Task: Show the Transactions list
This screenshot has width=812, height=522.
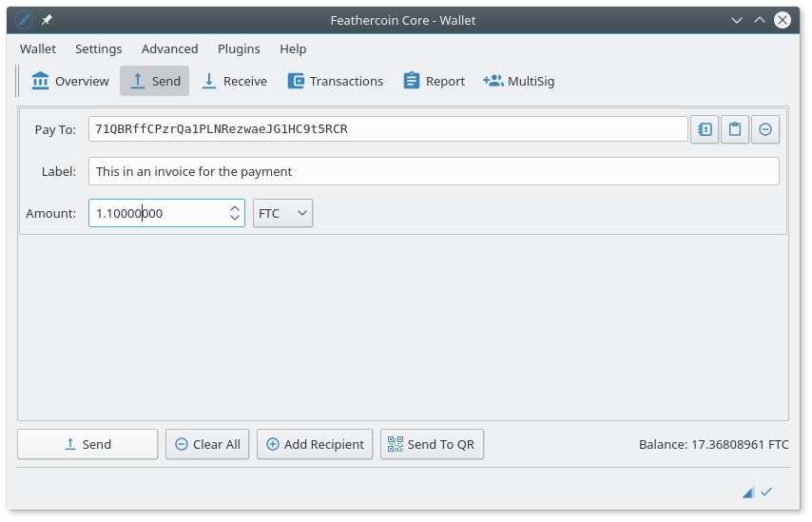Action: (336, 82)
